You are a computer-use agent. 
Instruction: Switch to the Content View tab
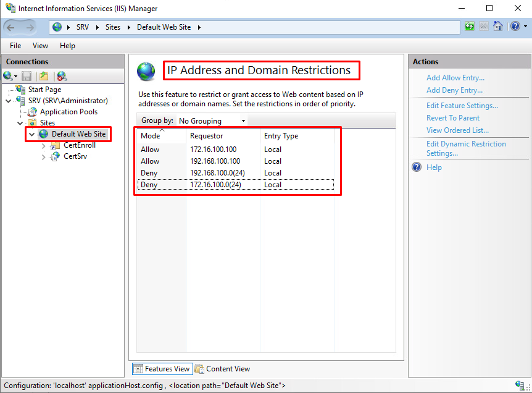point(223,369)
